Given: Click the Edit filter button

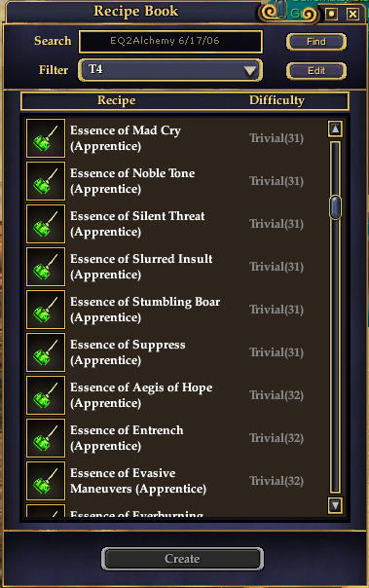Looking at the screenshot, I should [x=316, y=71].
